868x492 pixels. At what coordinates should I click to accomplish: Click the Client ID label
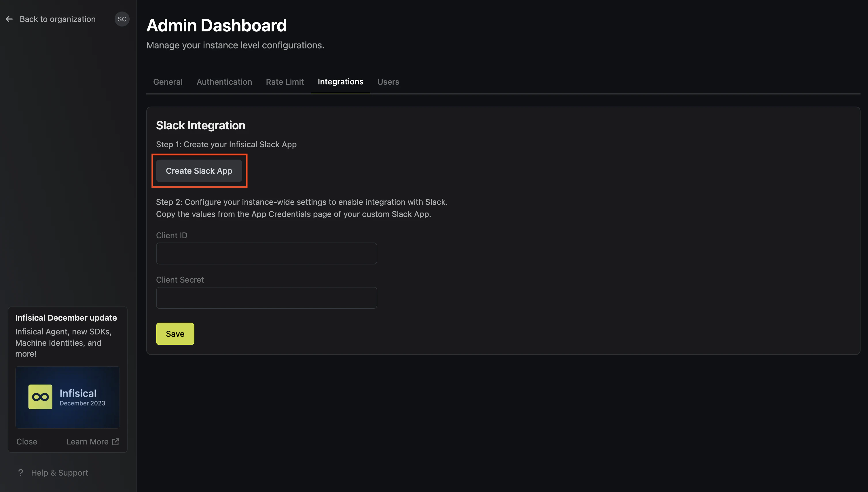point(172,235)
